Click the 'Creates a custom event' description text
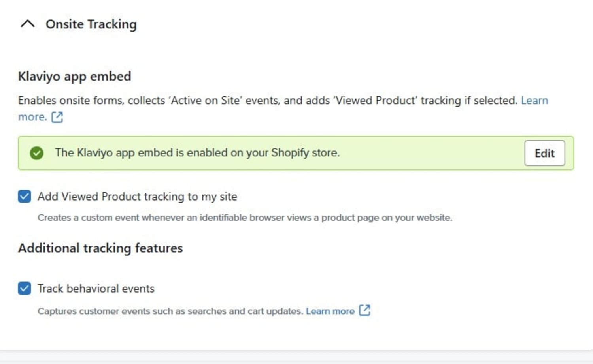Screen dimensions: 593x364 coord(245,218)
